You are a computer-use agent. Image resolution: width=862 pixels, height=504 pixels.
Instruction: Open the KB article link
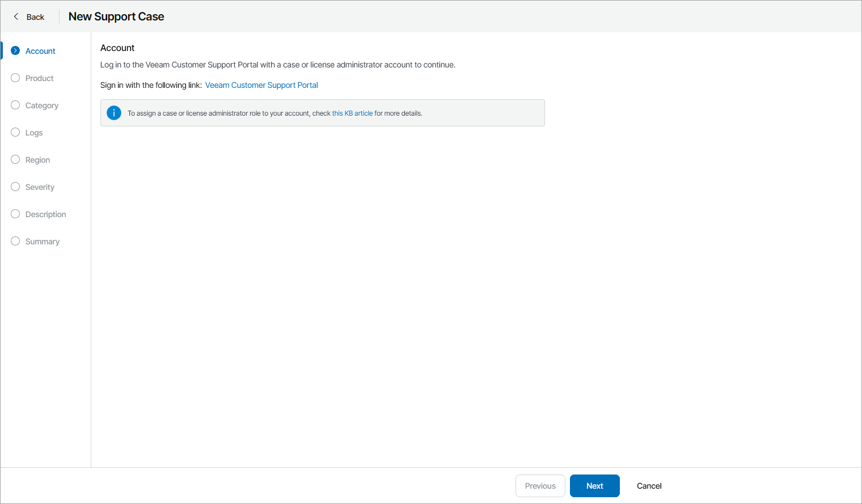point(352,113)
